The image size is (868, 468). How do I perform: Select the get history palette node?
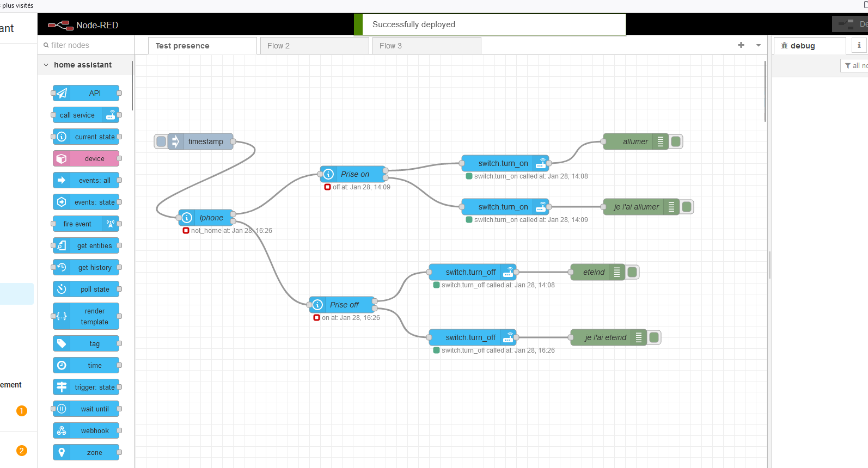[x=86, y=267]
